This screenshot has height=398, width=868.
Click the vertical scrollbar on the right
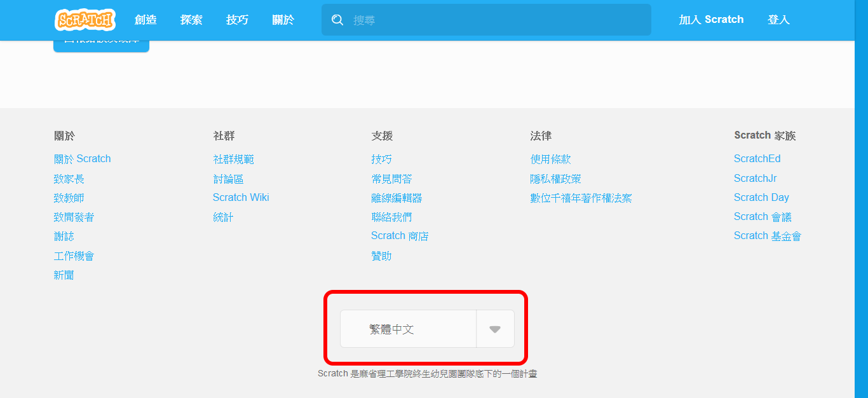coord(861,199)
